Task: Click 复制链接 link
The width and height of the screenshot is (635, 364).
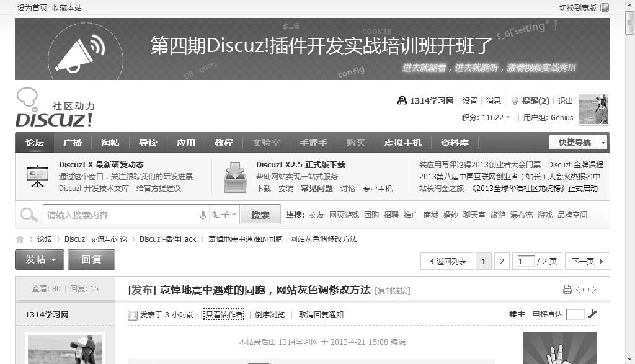Action: pos(393,290)
